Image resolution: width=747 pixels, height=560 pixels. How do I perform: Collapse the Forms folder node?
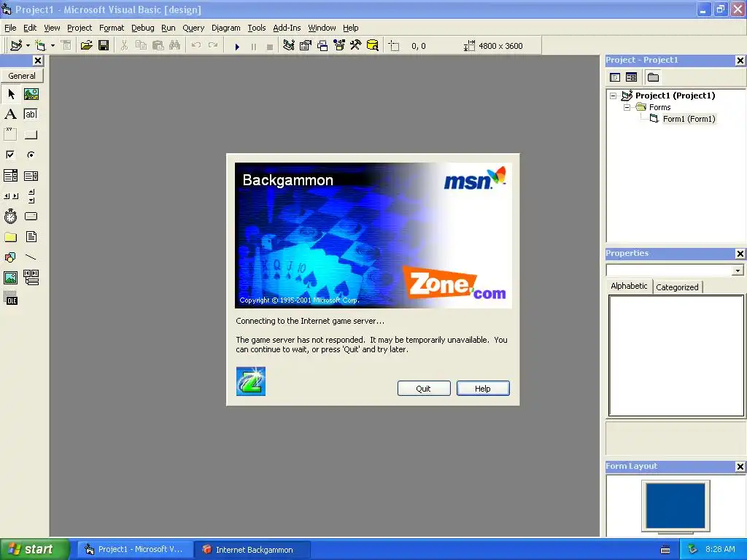[627, 107]
